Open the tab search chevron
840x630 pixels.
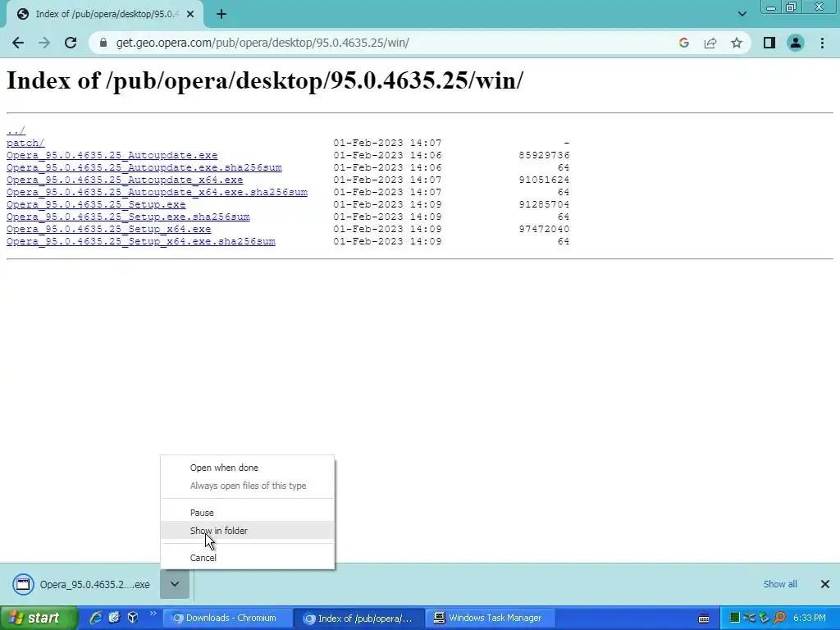[x=742, y=14]
